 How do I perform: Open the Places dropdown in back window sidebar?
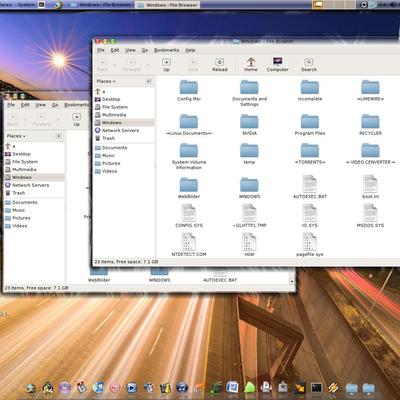point(16,136)
